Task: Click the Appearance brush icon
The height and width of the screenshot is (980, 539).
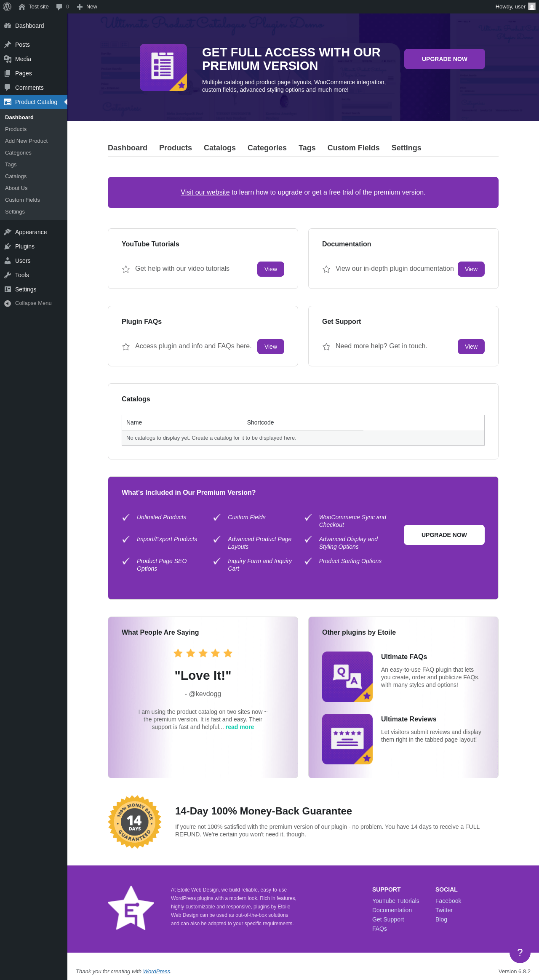Action: pyautogui.click(x=8, y=232)
